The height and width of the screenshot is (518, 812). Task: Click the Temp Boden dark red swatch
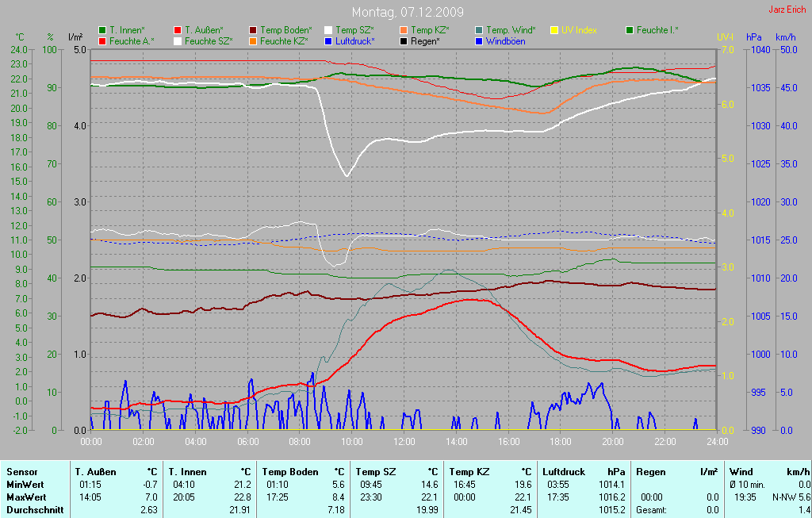(x=253, y=31)
